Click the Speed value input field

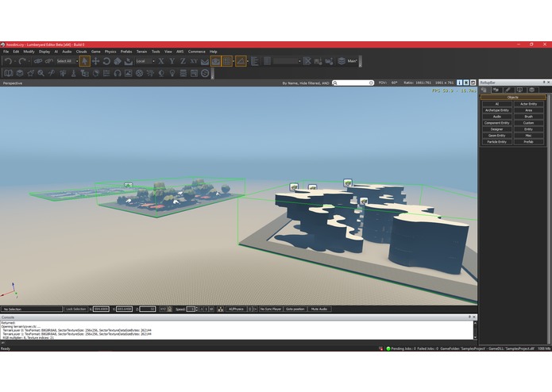coord(191,309)
